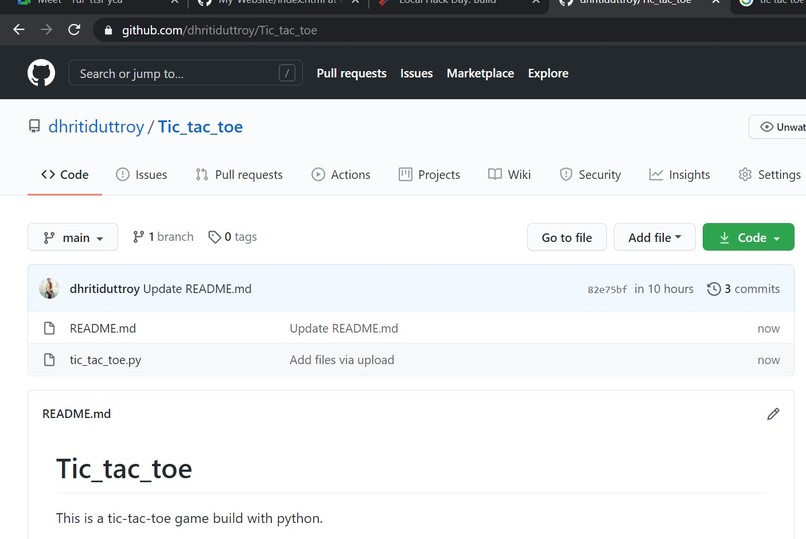Open the dhritiduttroy owner link
Image resolution: width=806 pixels, height=539 pixels.
pos(96,127)
